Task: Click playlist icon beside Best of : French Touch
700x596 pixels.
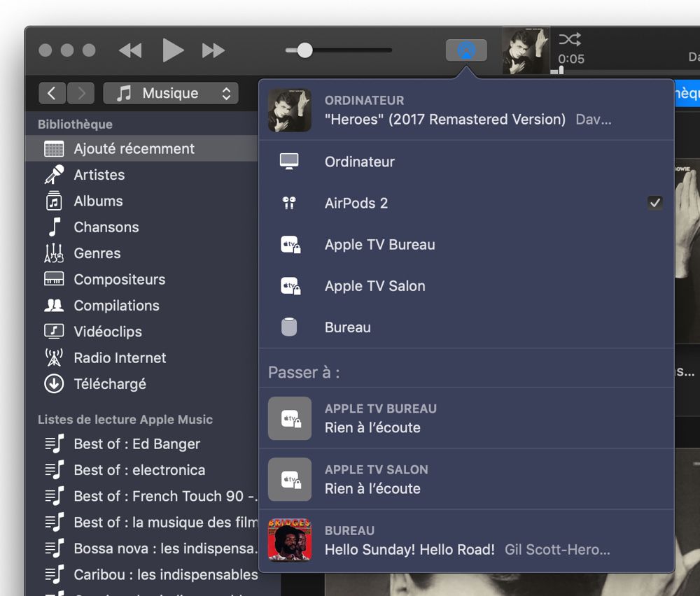Action: click(x=55, y=496)
